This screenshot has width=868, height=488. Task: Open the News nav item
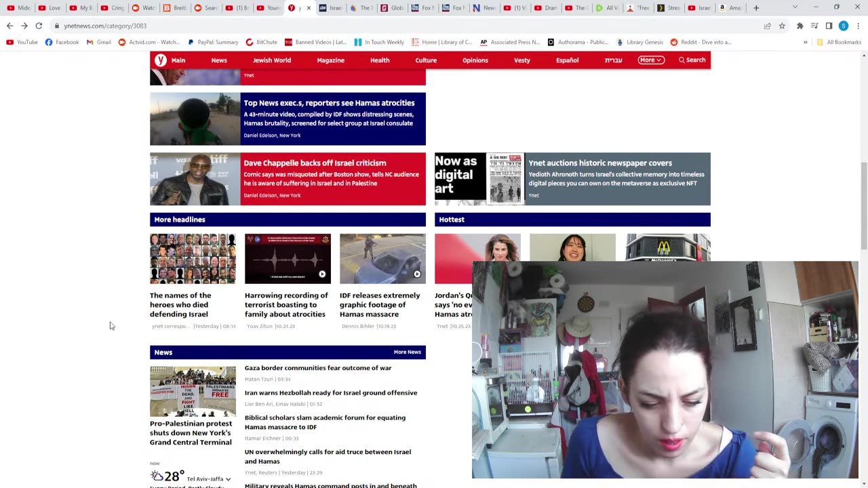click(219, 60)
